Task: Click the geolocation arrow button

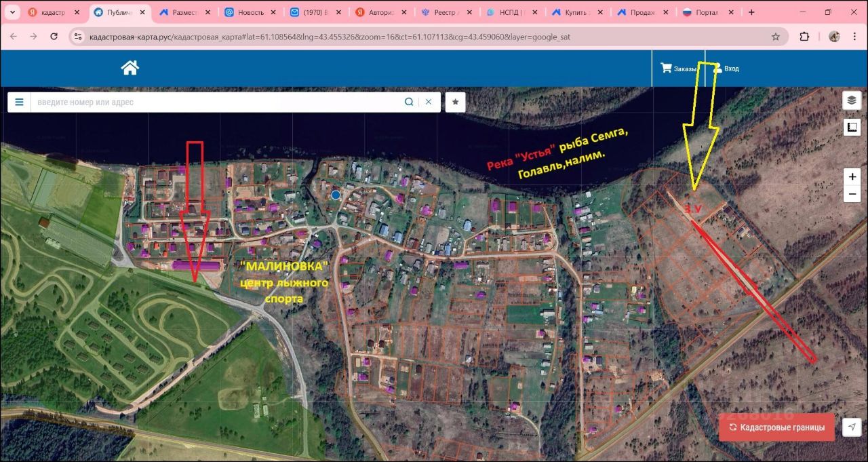Action: click(851, 427)
